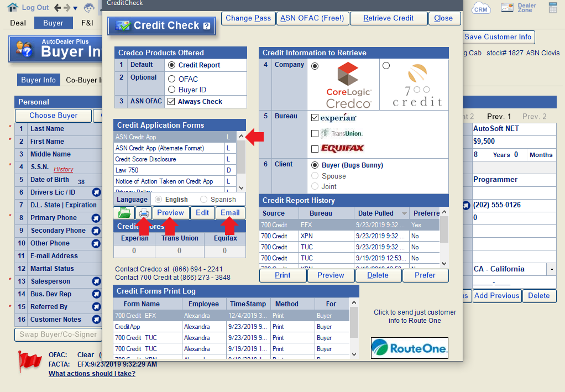Click the lookup icon for Secondary Phone
The width and height of the screenshot is (565, 392).
(x=96, y=230)
